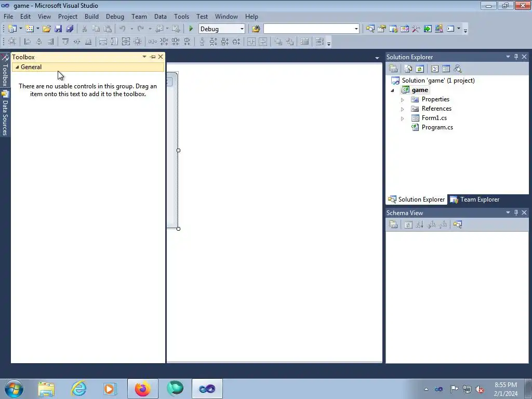This screenshot has width=532, height=399.
Task: Click the last Schema View toolbar icon
Action: [458, 224]
